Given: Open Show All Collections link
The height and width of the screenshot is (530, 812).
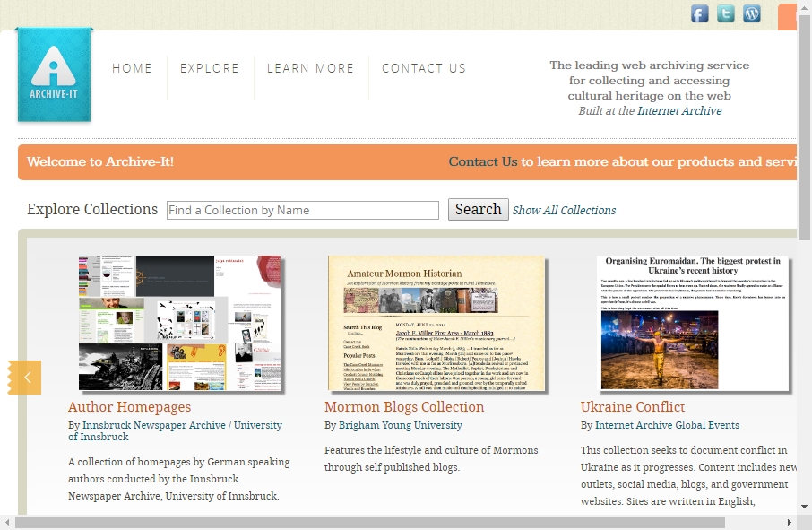Looking at the screenshot, I should [564, 211].
